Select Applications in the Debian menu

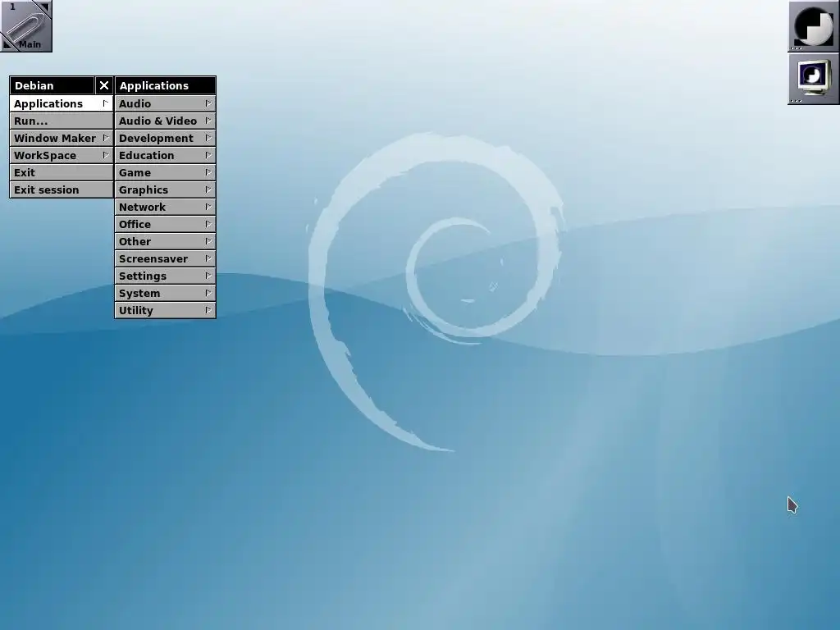click(x=61, y=103)
